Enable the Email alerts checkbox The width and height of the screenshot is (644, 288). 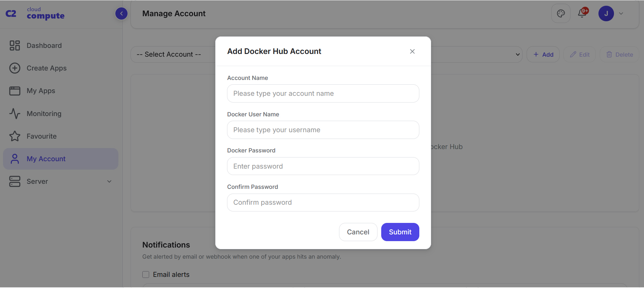146,275
